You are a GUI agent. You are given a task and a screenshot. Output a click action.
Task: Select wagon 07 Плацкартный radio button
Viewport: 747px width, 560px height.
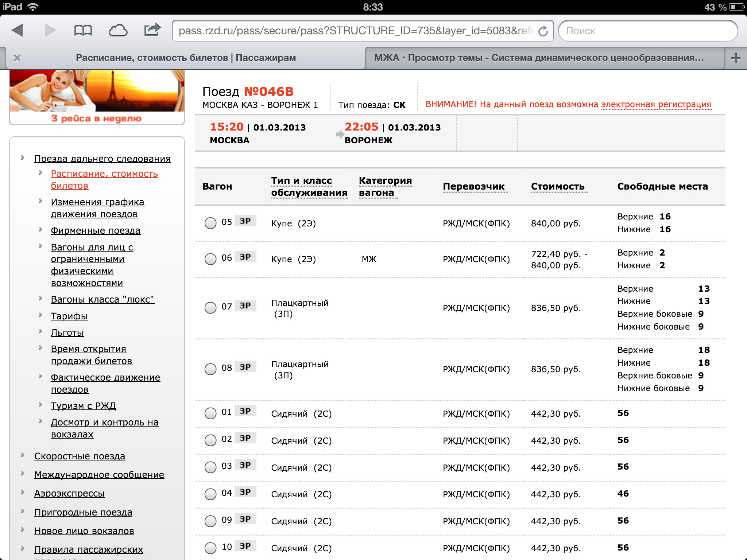pos(210,308)
